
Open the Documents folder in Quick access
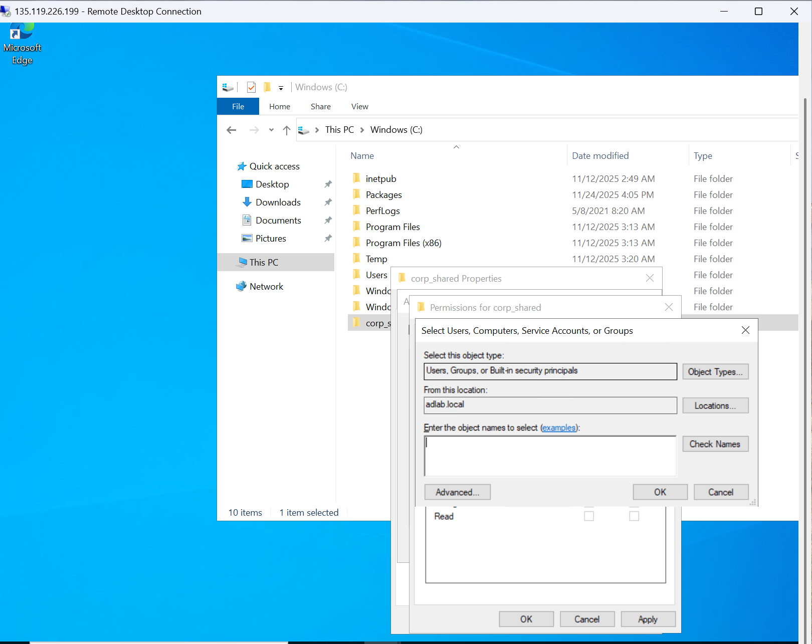point(278,220)
